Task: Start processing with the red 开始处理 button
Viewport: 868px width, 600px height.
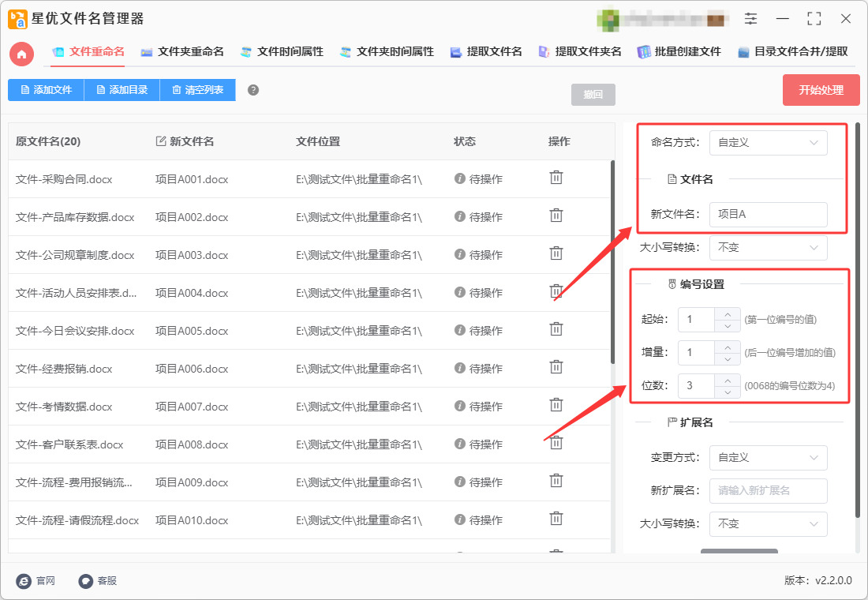Action: pos(821,90)
